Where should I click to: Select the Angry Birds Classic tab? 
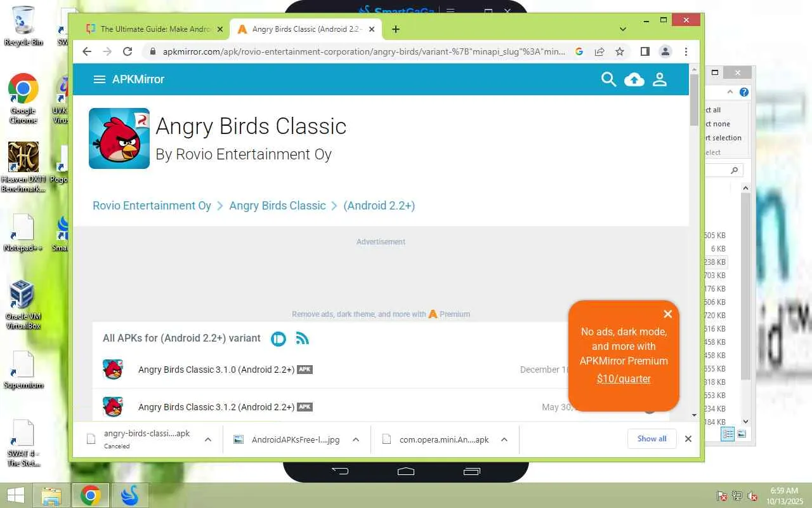pos(306,29)
